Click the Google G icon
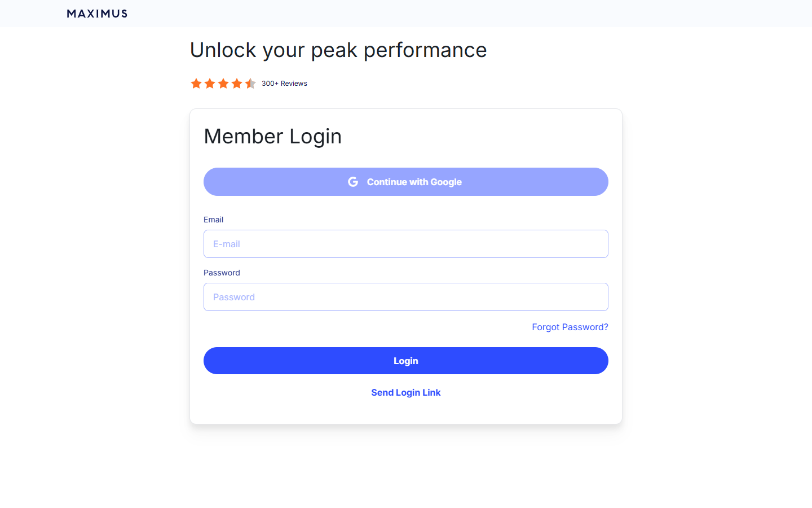 tap(353, 182)
